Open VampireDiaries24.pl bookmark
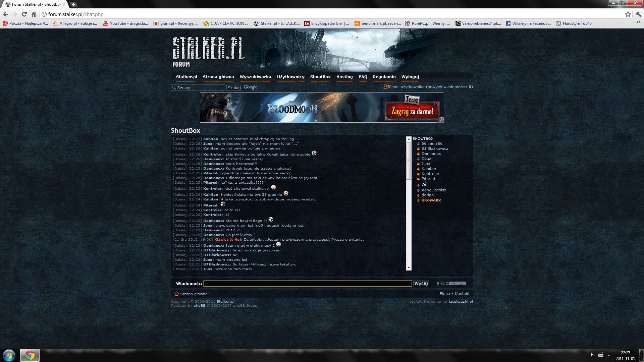644x362 pixels. point(478,23)
